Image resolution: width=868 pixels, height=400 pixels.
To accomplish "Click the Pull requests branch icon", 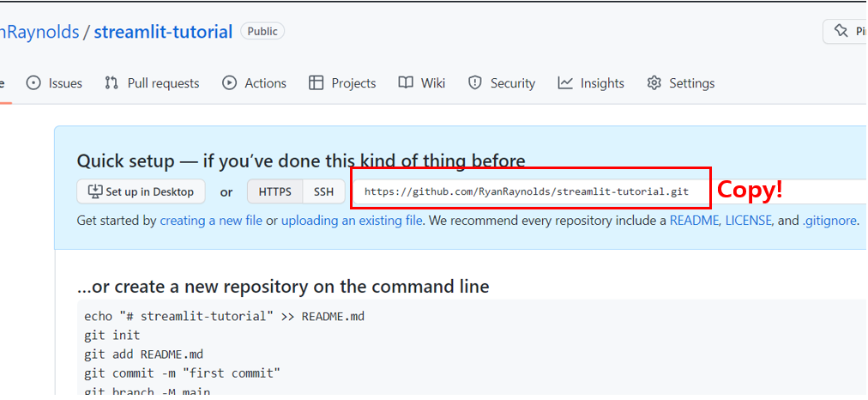I will click(x=112, y=83).
